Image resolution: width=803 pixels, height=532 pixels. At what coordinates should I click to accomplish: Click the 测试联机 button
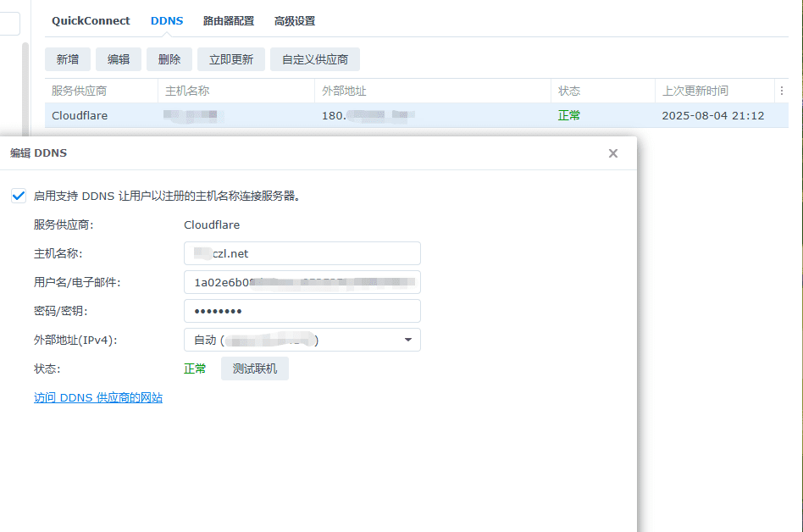[255, 369]
